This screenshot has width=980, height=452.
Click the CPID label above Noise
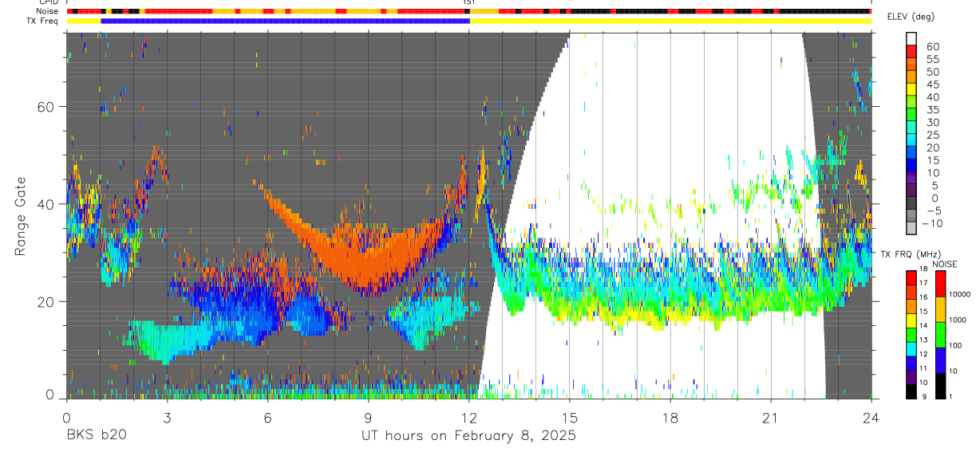pos(49,2)
